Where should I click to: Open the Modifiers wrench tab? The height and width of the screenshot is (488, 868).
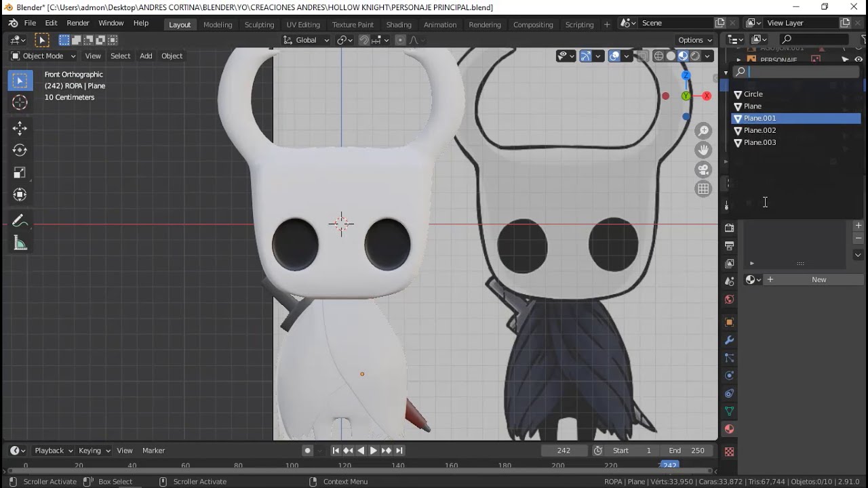point(730,340)
